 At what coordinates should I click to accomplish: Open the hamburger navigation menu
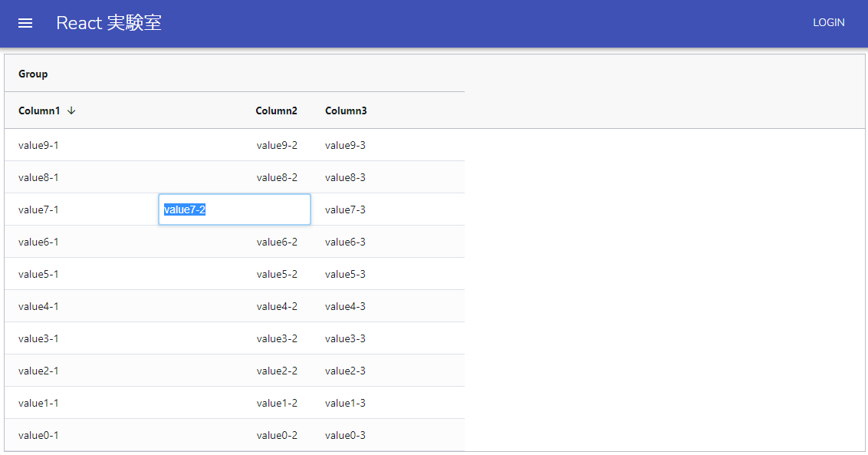[x=25, y=22]
